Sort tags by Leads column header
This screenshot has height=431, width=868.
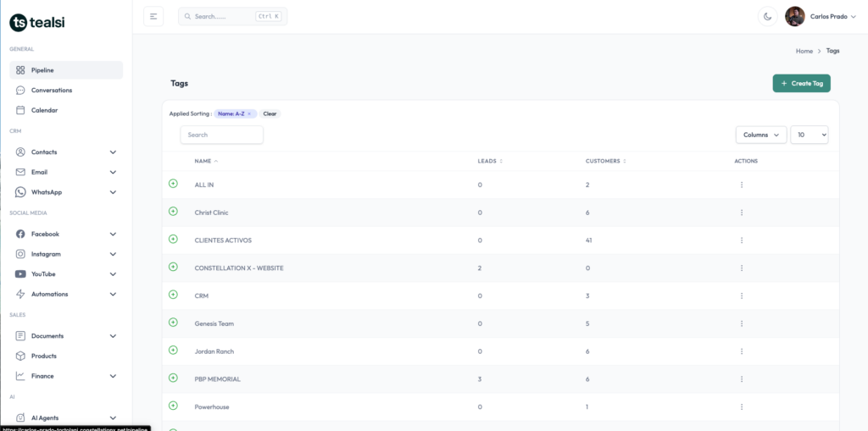489,161
